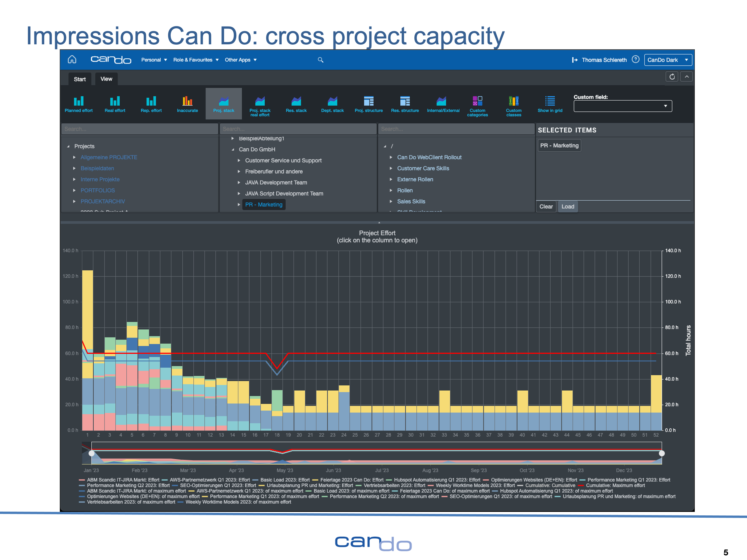Click the departments Search field
Image resolution: width=747 pixels, height=560 pixels.
tap(298, 129)
